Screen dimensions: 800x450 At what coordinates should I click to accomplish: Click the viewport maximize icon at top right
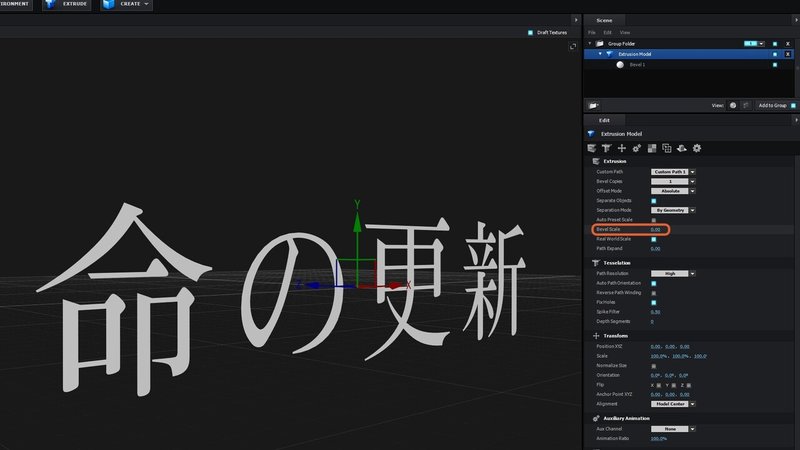pyautogui.click(x=573, y=46)
